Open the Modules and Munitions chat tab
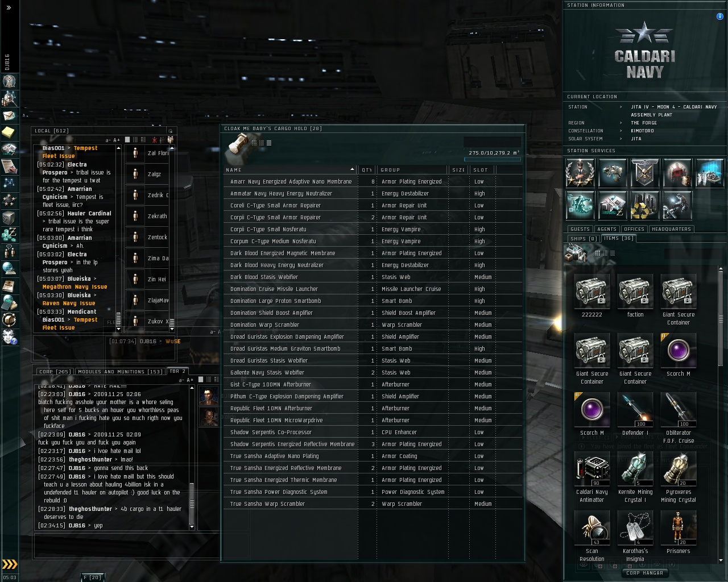This screenshot has height=582, width=728. [120, 372]
